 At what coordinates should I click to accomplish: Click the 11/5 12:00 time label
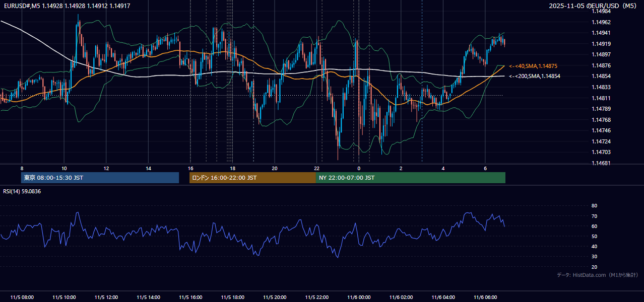tap(106, 297)
